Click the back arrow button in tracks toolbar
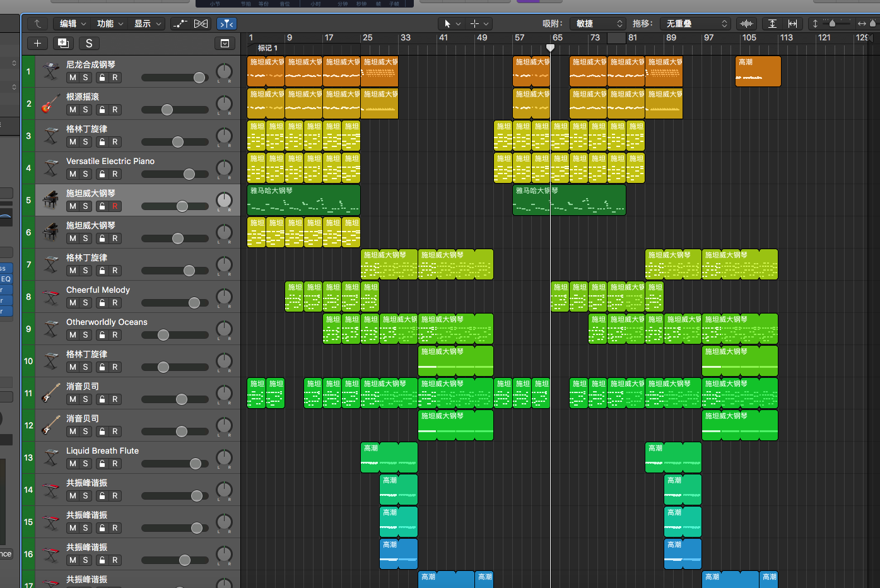Screen dimensions: 880x588 coord(37,23)
